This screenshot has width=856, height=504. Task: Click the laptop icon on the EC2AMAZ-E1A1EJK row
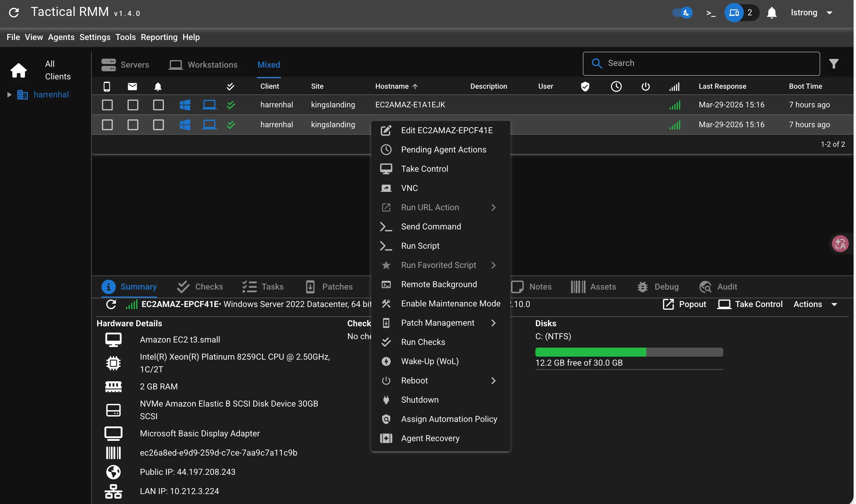pyautogui.click(x=209, y=105)
